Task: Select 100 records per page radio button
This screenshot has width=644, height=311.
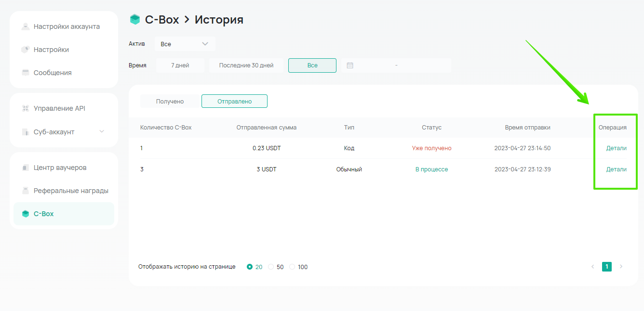Action: pos(292,267)
